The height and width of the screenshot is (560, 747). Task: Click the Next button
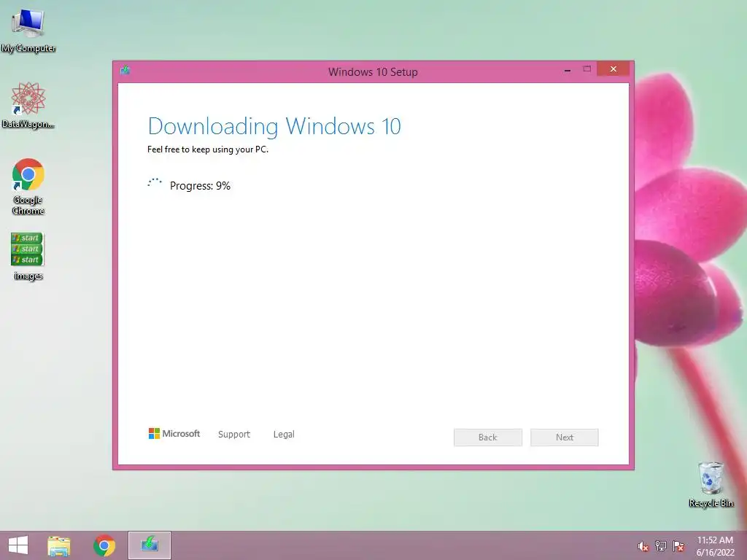point(565,437)
